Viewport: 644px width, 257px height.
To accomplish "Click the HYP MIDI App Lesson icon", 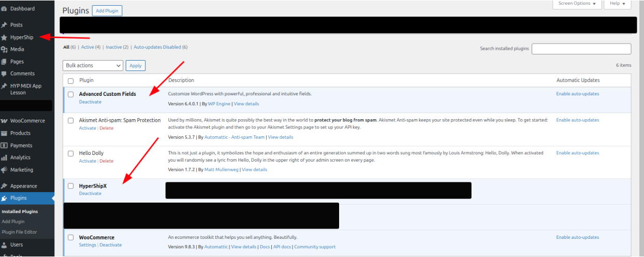I will (4, 86).
